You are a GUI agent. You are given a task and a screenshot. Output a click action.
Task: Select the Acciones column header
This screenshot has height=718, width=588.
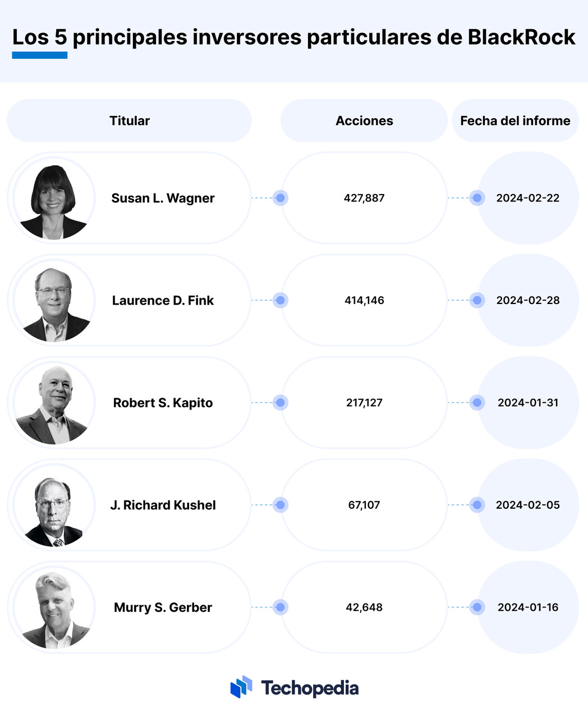[364, 121]
